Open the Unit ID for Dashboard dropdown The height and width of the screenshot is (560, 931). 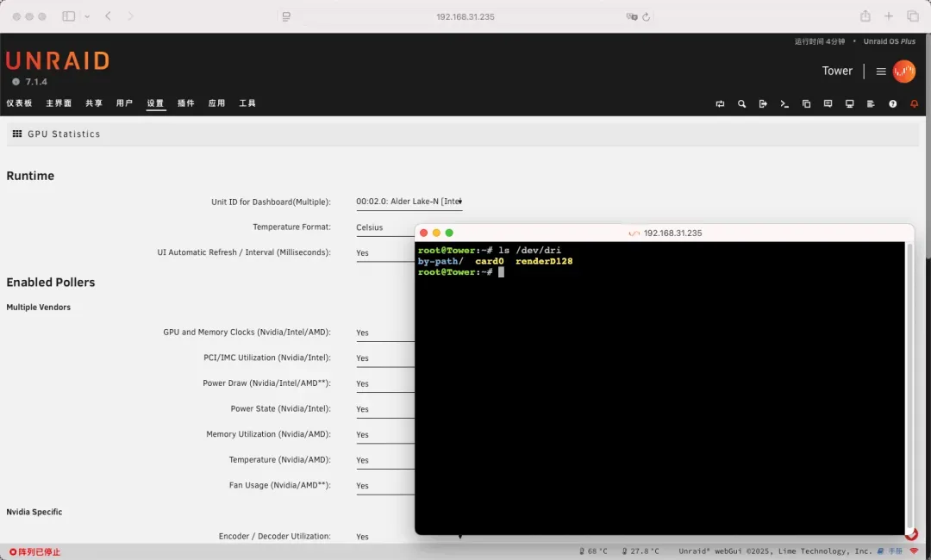(409, 202)
